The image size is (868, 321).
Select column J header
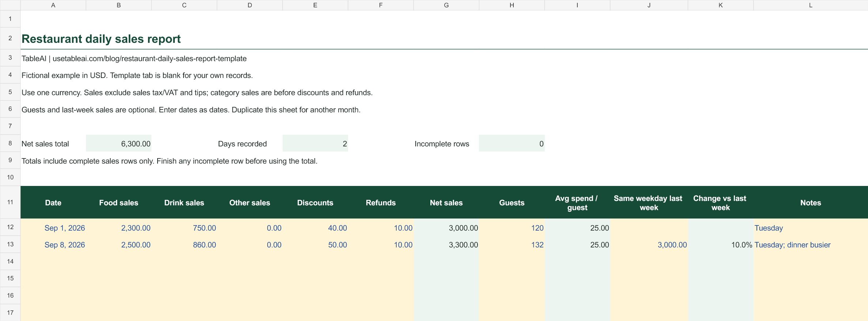[x=649, y=5]
